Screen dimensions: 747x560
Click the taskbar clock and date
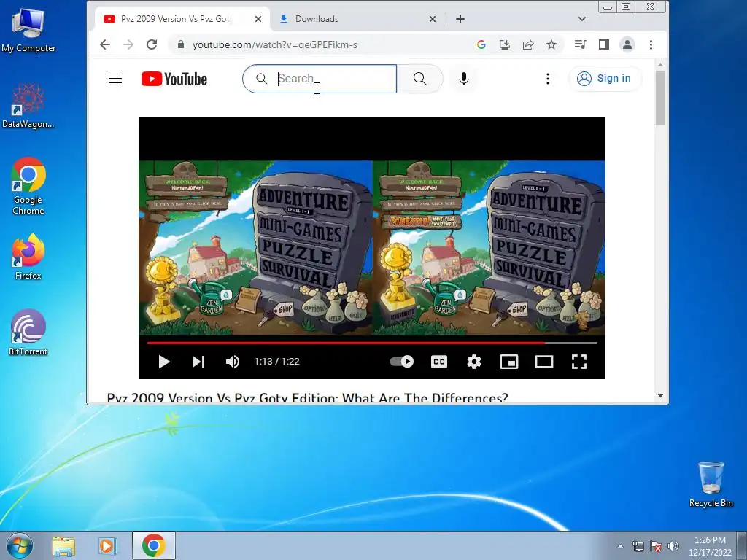[x=710, y=546]
